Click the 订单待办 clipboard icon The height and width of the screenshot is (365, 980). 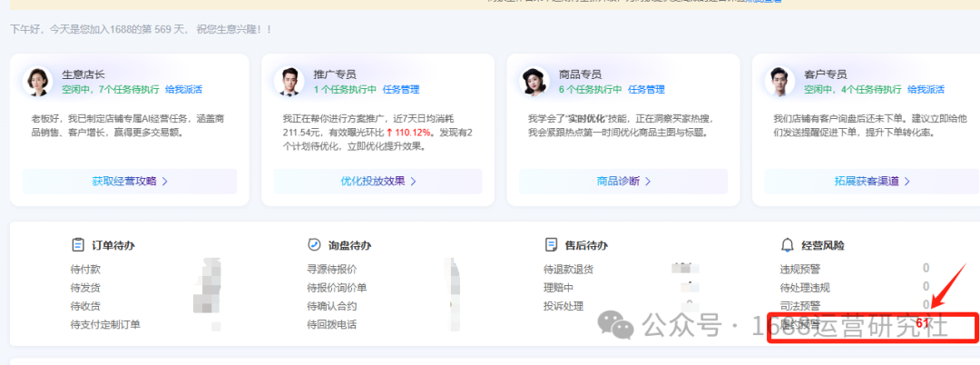point(77,245)
